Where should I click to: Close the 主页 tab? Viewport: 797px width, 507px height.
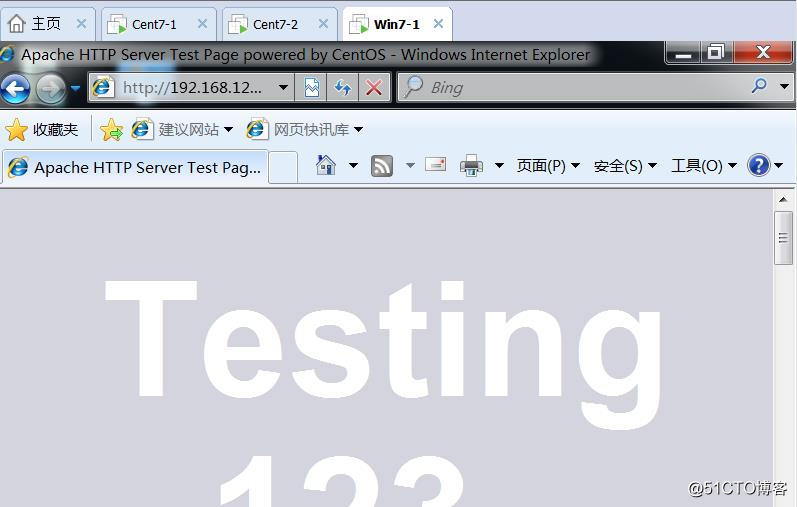tap(81, 24)
